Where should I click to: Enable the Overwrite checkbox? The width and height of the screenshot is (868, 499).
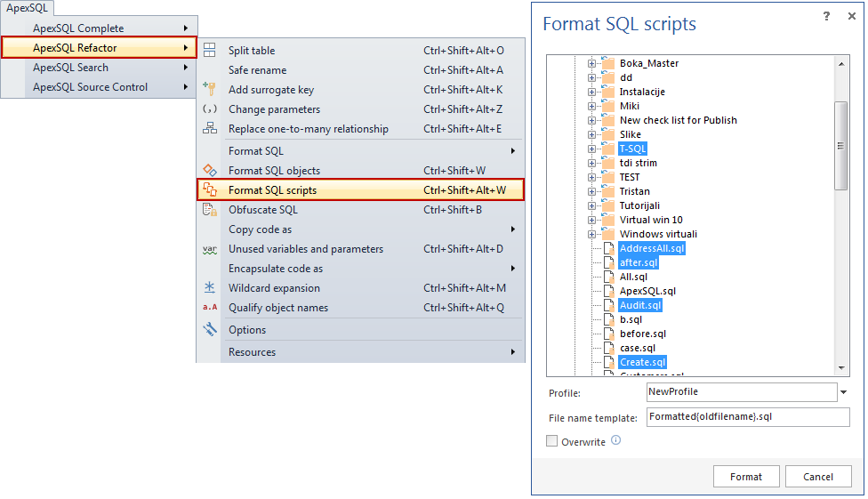click(551, 441)
